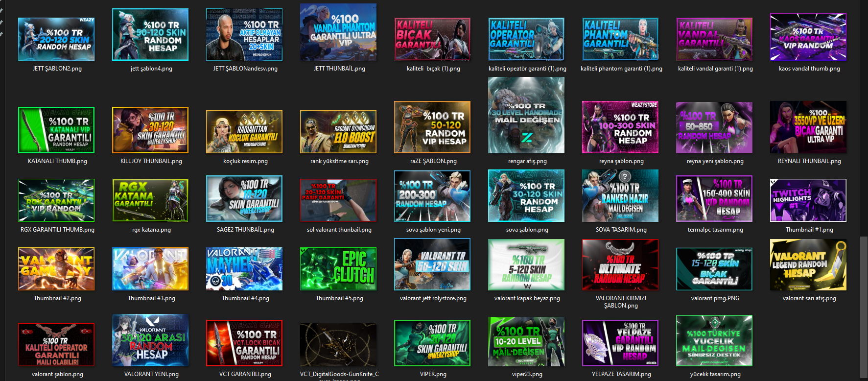Click the file name "kaliteli vandal garanti (1).png"

click(x=715, y=69)
